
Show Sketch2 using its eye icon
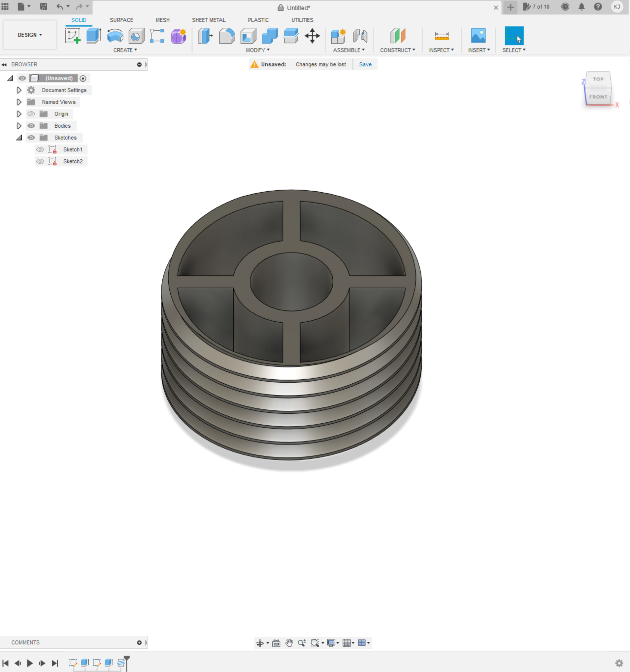pos(40,161)
